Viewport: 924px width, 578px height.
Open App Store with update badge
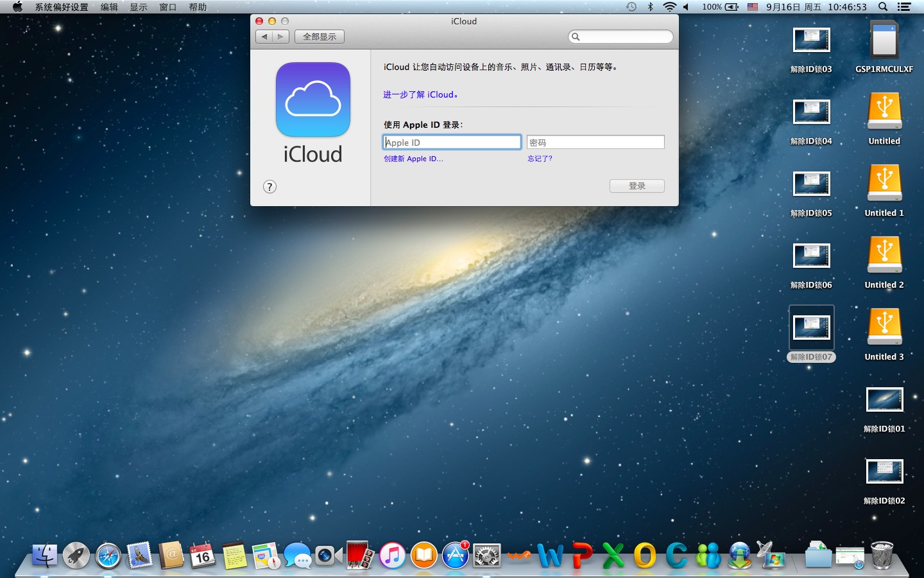click(456, 556)
